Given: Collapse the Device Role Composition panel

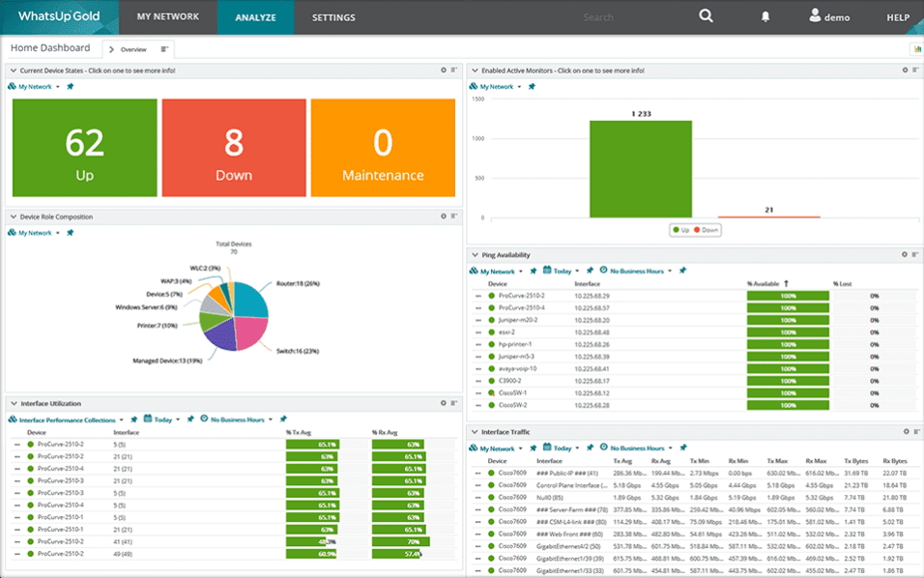Looking at the screenshot, I should click(12, 217).
